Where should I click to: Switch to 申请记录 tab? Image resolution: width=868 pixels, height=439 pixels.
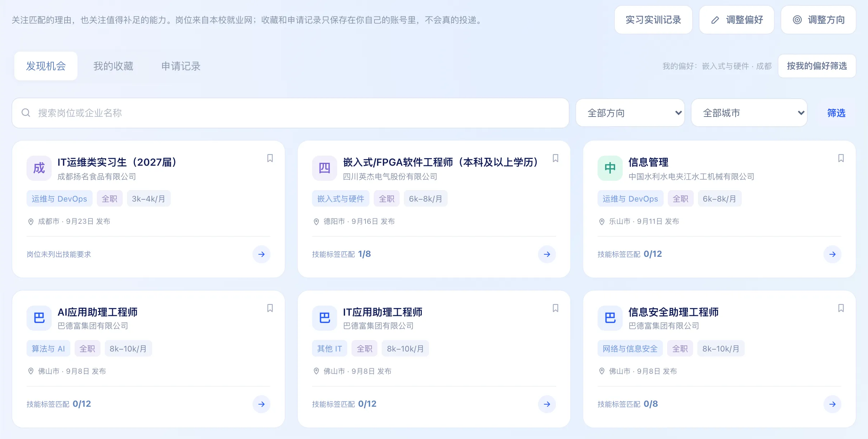(181, 66)
